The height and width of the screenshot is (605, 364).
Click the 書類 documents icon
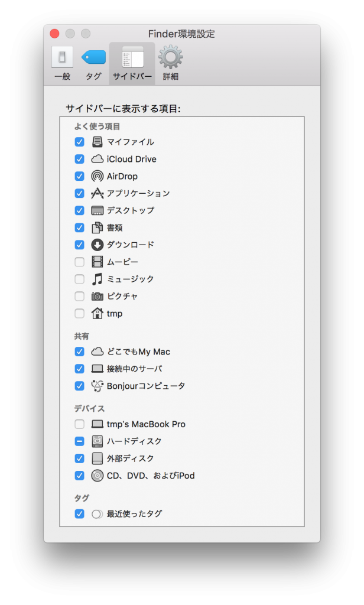tap(97, 227)
